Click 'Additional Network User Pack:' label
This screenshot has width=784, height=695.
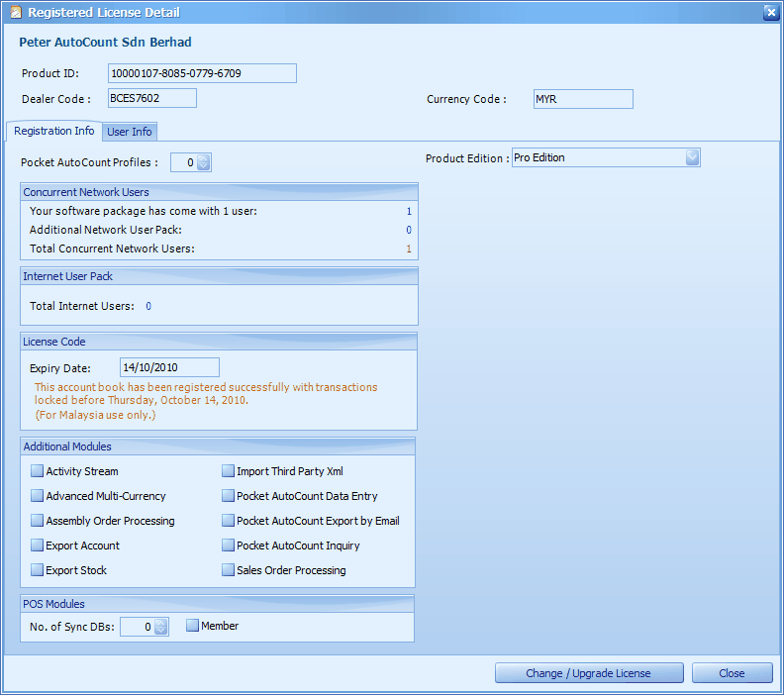[106, 230]
